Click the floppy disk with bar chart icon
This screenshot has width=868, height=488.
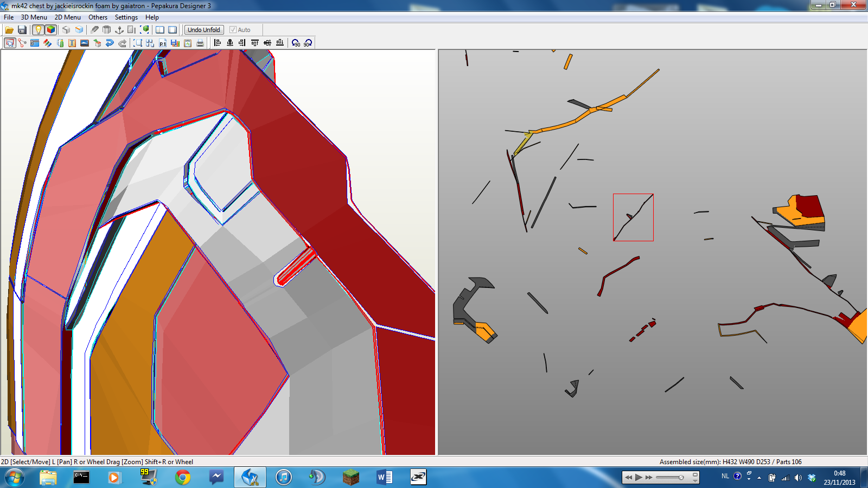[x=175, y=43]
